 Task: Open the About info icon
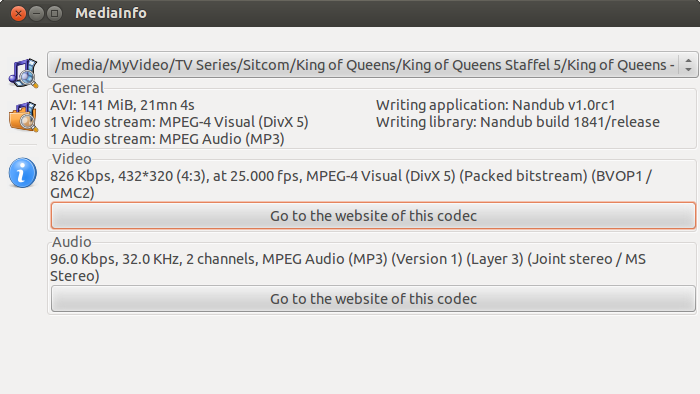pyautogui.click(x=22, y=173)
